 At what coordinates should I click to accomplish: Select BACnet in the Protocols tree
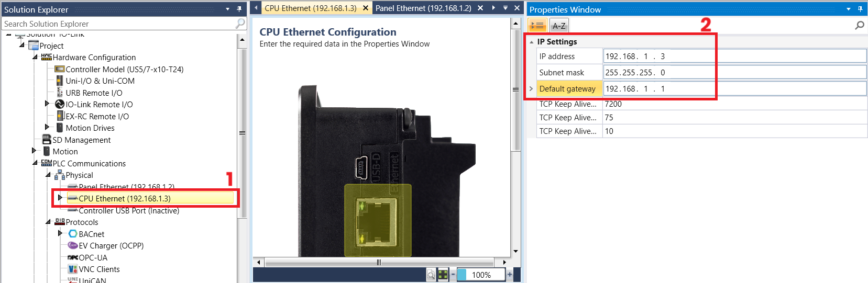92,234
